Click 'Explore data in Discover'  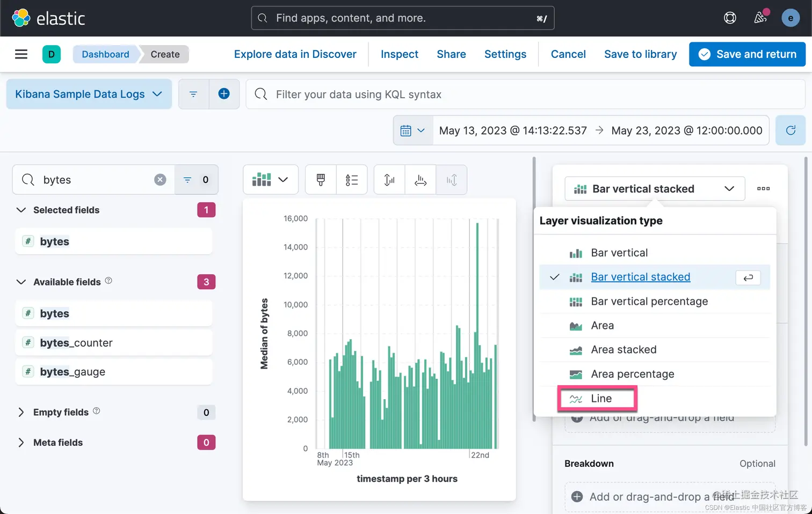point(295,54)
